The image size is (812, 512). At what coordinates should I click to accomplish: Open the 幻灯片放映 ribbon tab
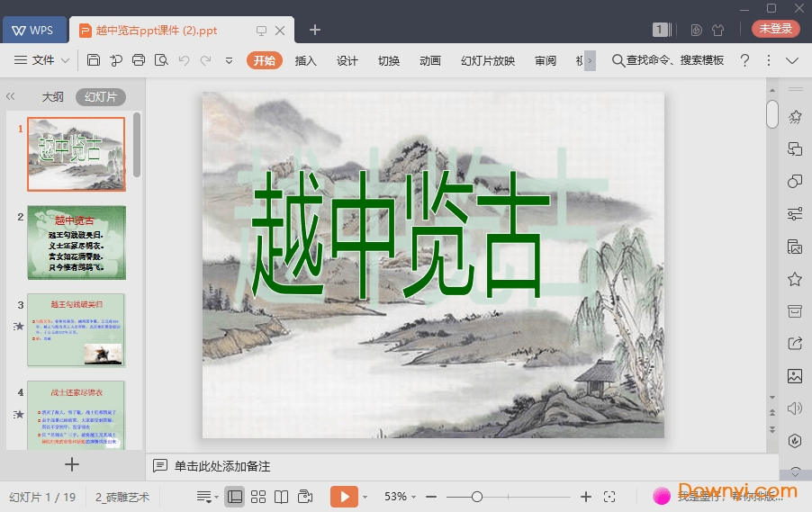(488, 60)
